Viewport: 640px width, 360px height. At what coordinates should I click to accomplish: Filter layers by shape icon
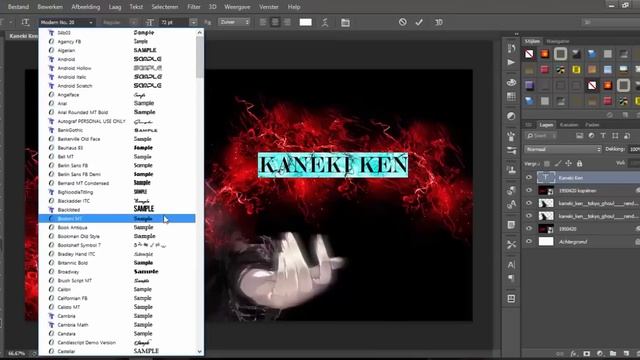pyautogui.click(x=615, y=136)
